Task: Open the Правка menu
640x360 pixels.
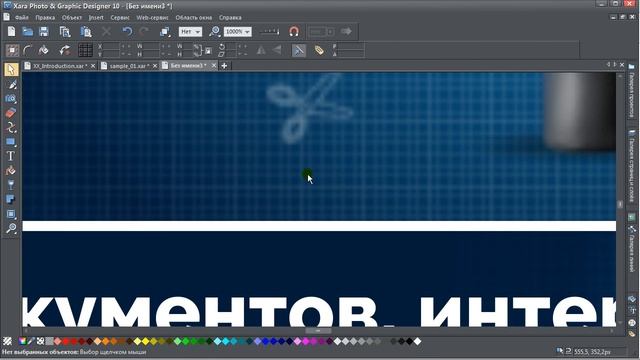Action: [x=45, y=18]
